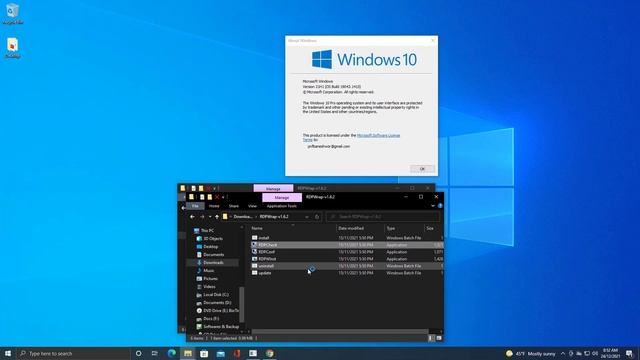The image size is (640, 360).
Task: Select the RDPCheck application file
Action: pyautogui.click(x=346, y=245)
